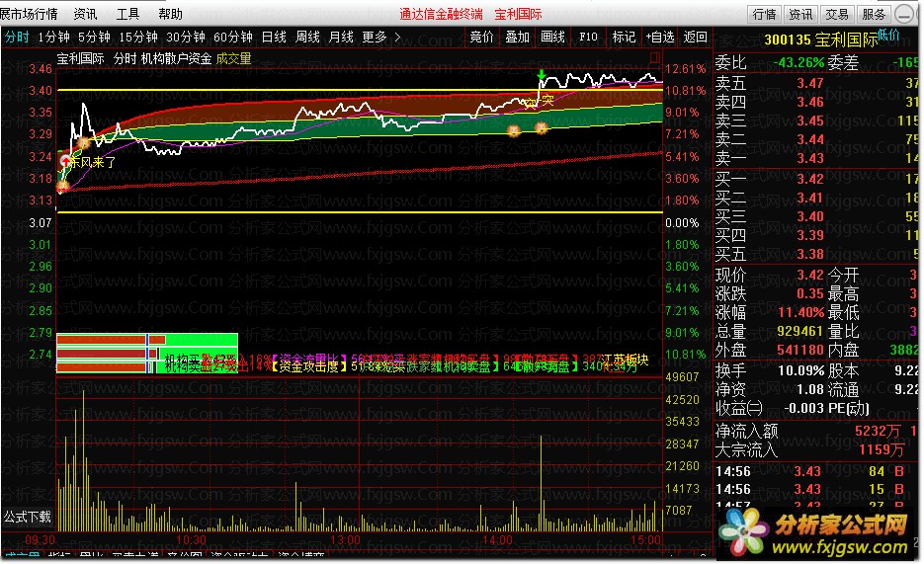Click the 13:00 time-axis label
The height and width of the screenshot is (564, 924).
click(345, 540)
